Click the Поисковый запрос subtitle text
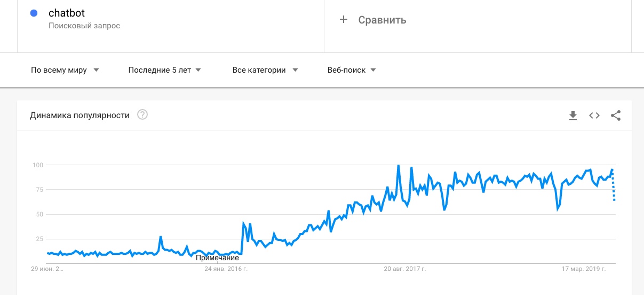Screen dimensions: 644x295 (84, 26)
